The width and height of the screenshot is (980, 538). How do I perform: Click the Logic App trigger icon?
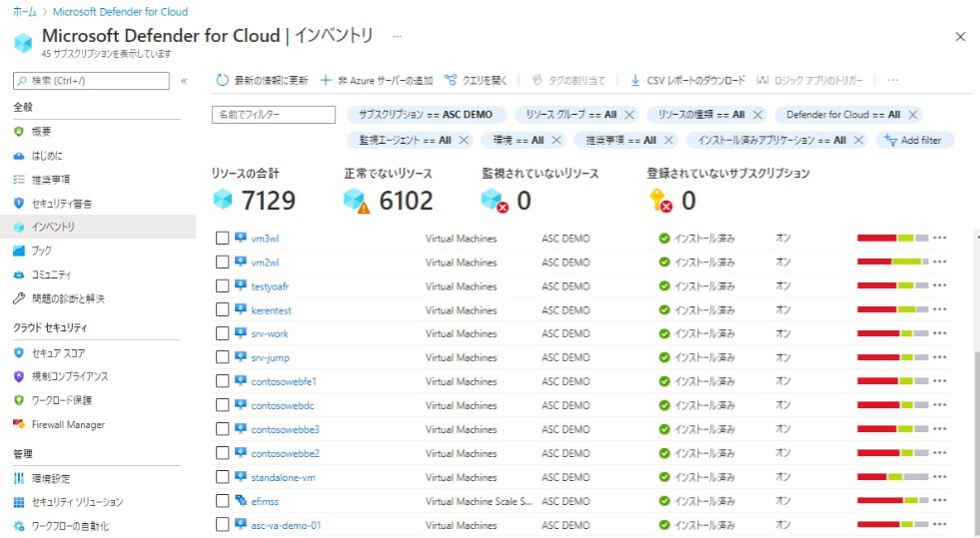[762, 80]
